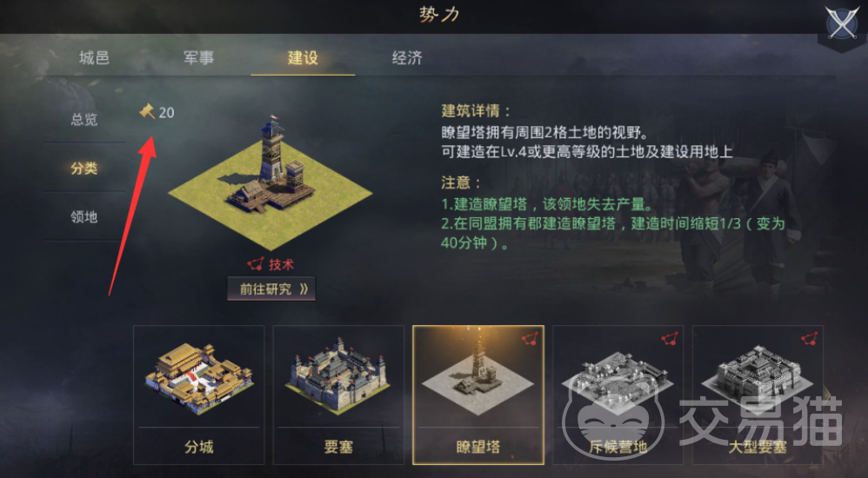
Task: Click the 前往研究 button
Action: tap(271, 289)
